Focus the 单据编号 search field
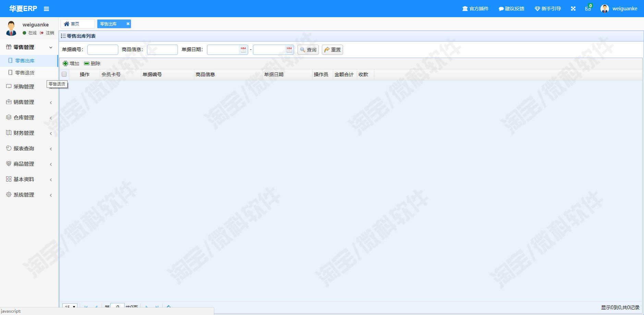 (x=103, y=50)
